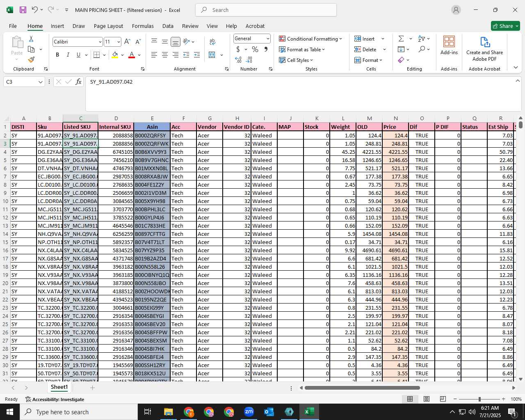Open Zoom from the taskbar

(x=249, y=412)
